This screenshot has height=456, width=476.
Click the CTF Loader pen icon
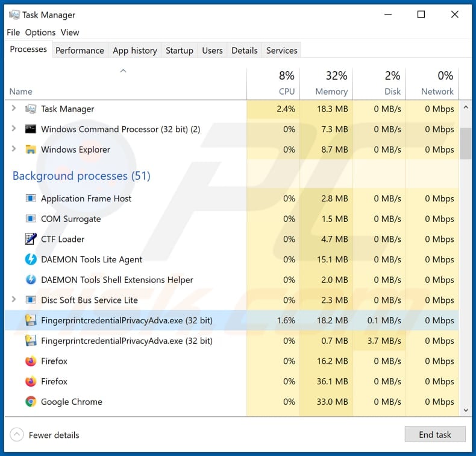31,239
